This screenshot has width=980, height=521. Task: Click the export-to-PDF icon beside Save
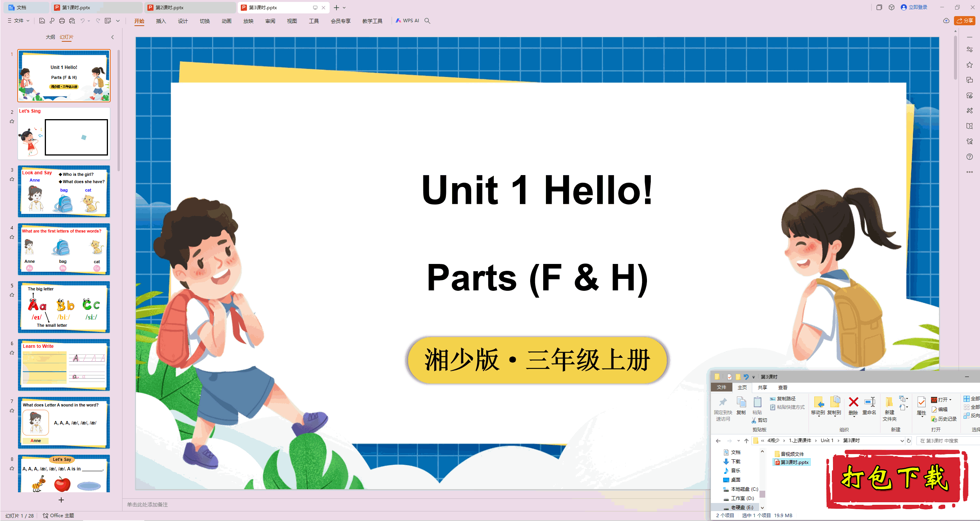pyautogui.click(x=52, y=21)
